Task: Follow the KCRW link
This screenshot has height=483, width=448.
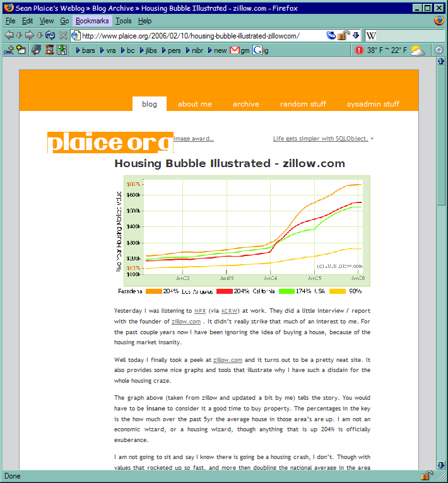Action: pos(230,311)
